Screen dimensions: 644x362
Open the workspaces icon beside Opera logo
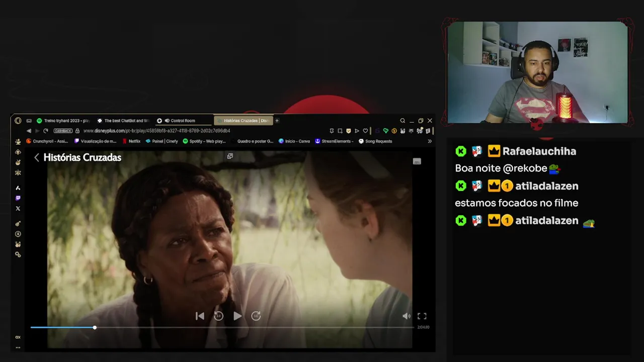[x=29, y=121]
